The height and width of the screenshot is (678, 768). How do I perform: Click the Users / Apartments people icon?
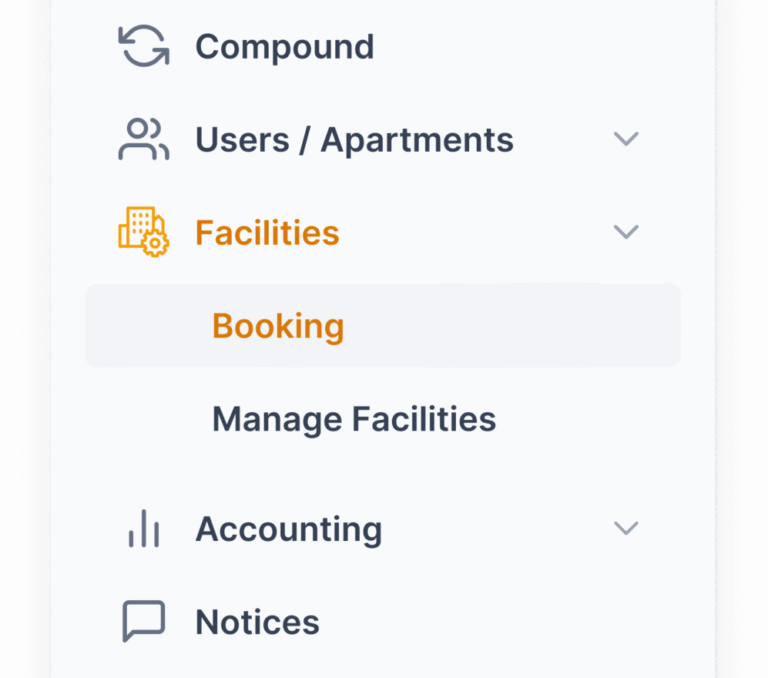143,140
